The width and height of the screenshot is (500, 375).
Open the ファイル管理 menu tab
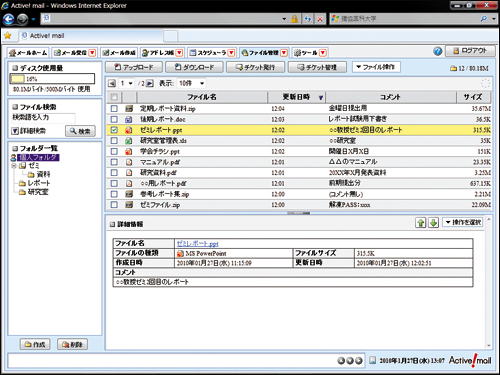tap(264, 53)
